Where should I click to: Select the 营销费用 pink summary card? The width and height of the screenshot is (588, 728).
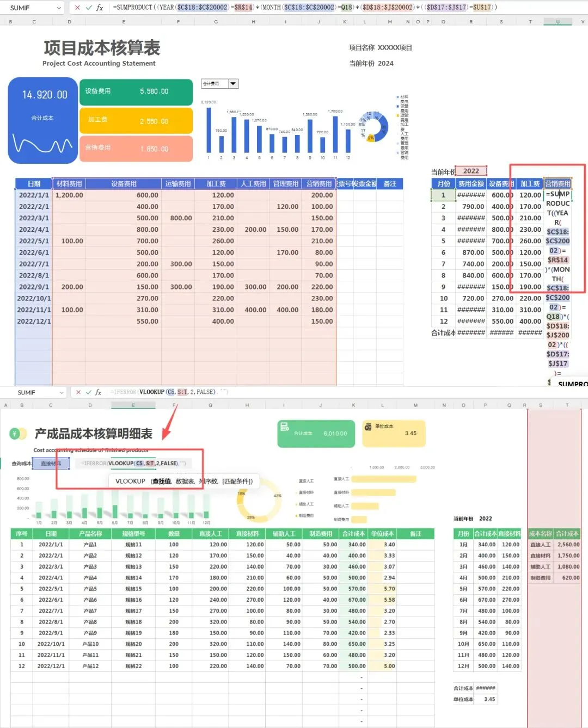[x=136, y=149]
